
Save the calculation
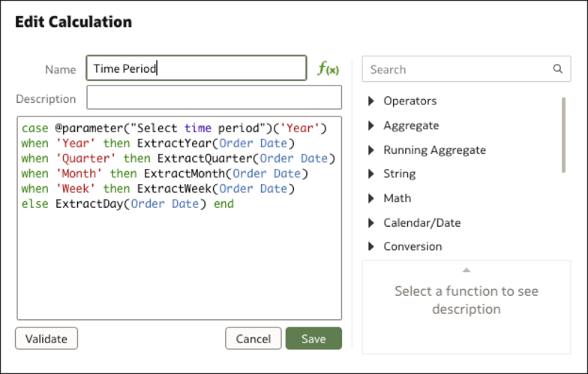313,339
